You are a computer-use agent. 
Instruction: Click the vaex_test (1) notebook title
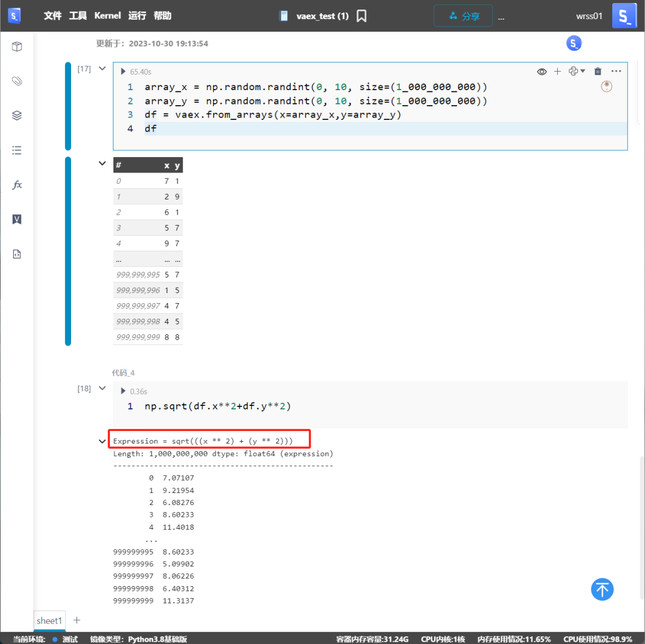click(x=322, y=16)
